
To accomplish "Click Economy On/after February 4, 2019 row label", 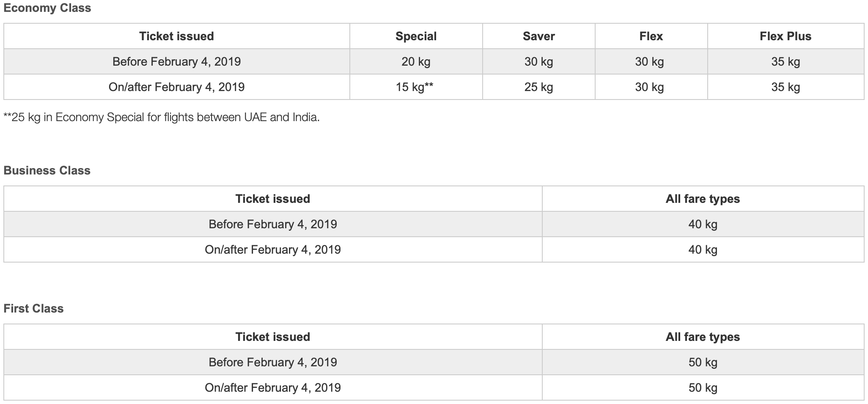I will point(176,87).
